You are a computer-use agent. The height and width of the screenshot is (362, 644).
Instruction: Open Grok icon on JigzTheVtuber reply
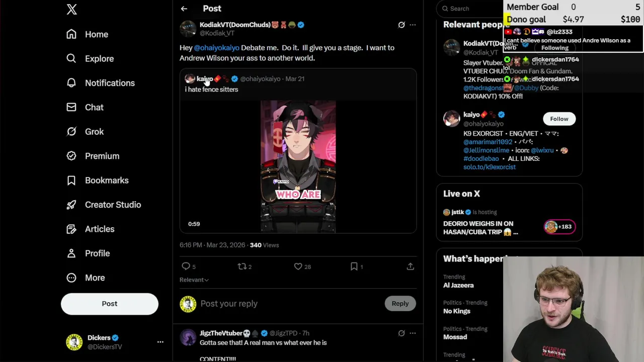[x=401, y=333]
